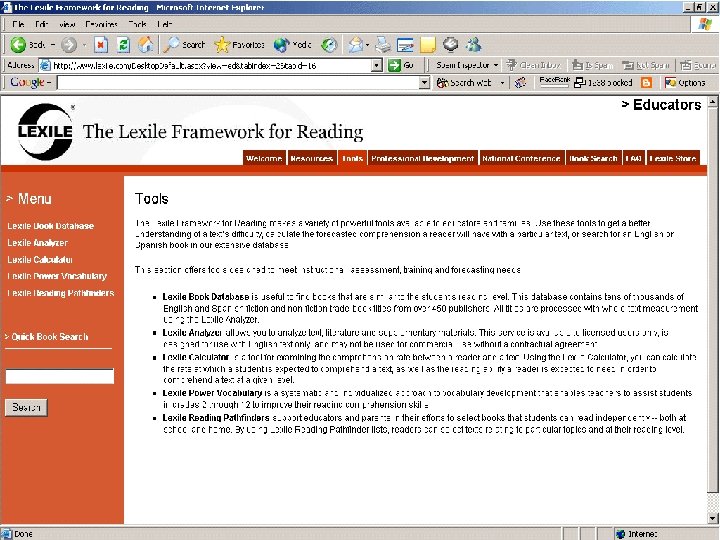Screen dimensions: 720x540
Task: Click the Lexile logo image
Action: click(45, 132)
